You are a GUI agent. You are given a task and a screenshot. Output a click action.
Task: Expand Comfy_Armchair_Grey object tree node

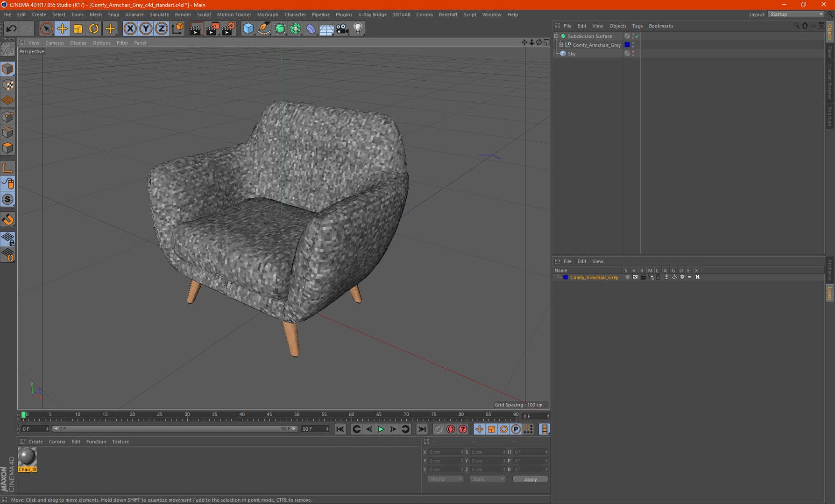tap(561, 45)
